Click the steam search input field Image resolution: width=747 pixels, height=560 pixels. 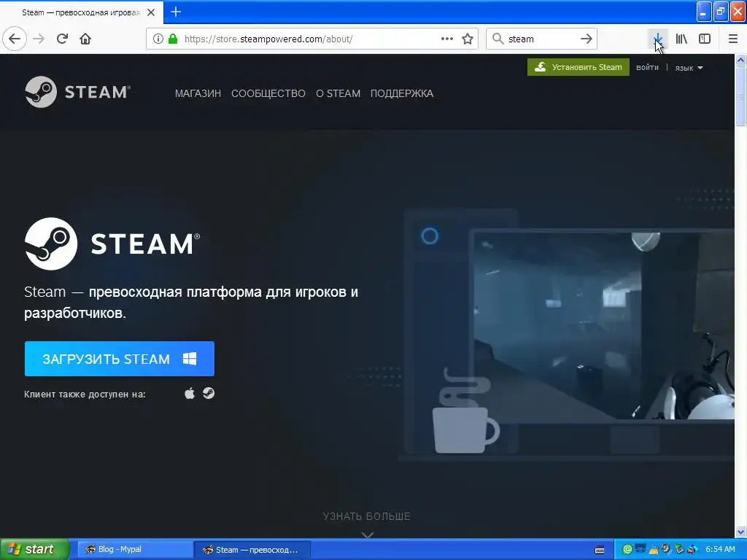[x=542, y=39]
